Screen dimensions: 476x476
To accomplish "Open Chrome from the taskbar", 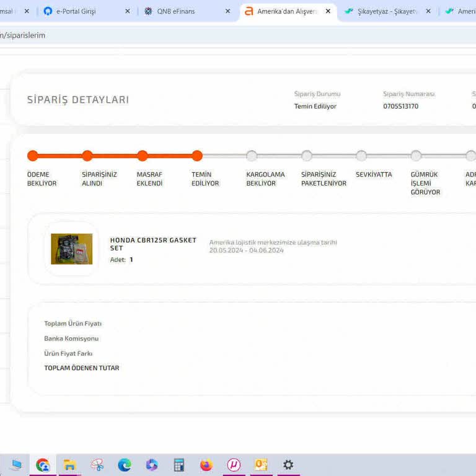I will (43, 465).
